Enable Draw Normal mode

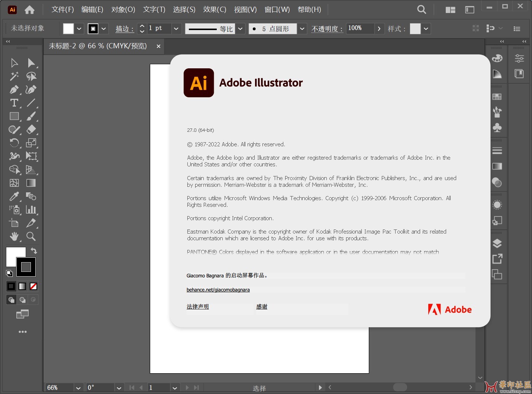click(12, 300)
